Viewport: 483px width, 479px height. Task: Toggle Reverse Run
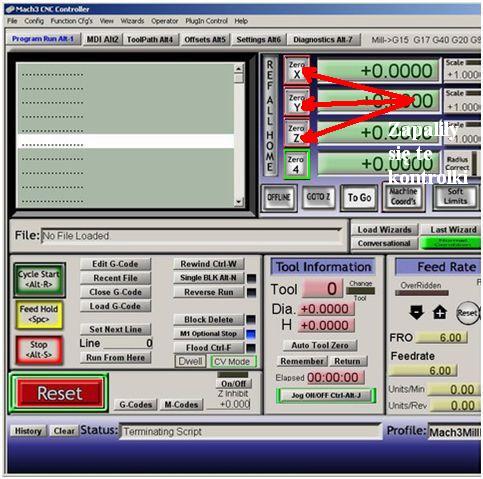[x=208, y=292]
